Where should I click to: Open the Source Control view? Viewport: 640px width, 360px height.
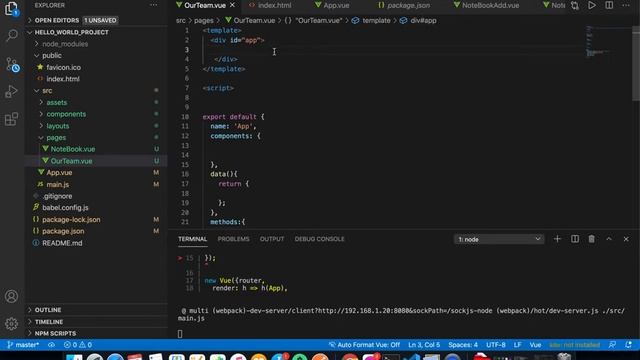click(x=12, y=64)
